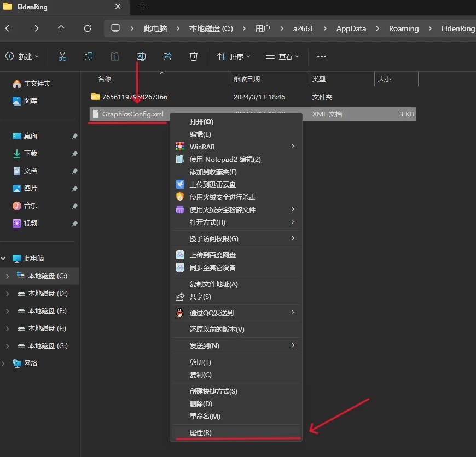The image size is (476, 457).
Task: Sort by 名称 column header
Action: click(105, 79)
